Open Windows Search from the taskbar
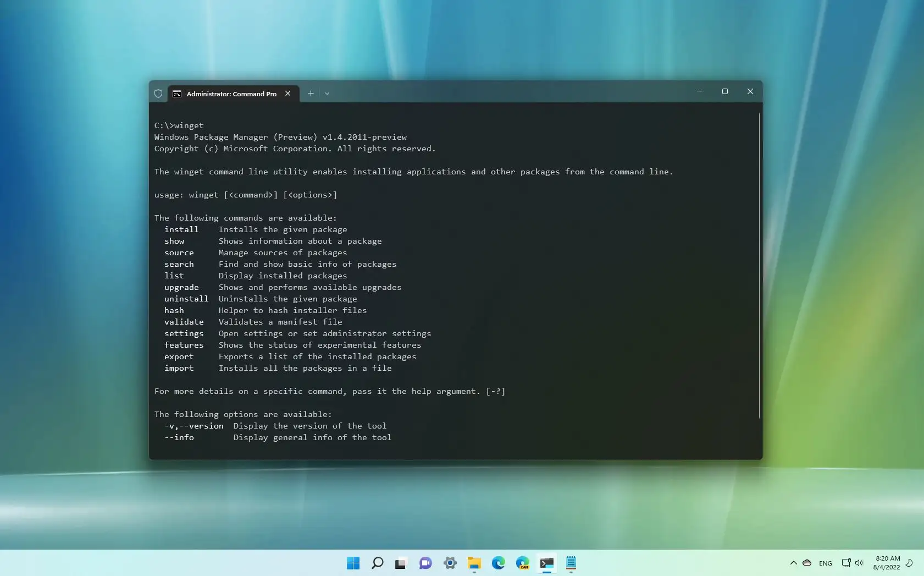This screenshot has width=924, height=576. [377, 563]
